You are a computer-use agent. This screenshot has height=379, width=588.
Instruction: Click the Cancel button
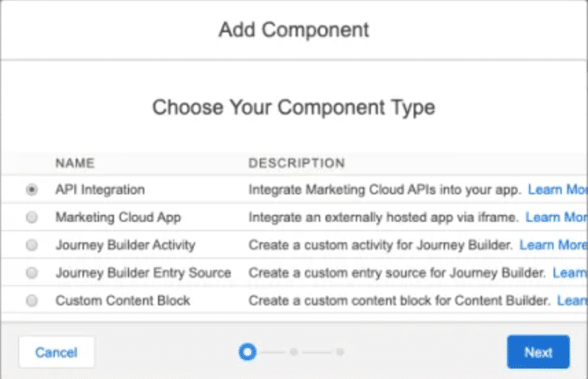pos(57,353)
